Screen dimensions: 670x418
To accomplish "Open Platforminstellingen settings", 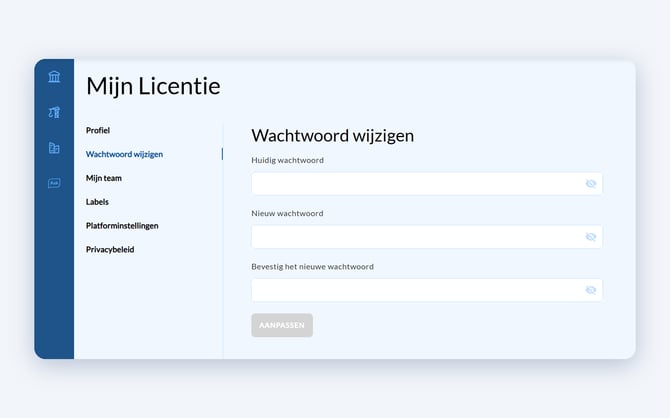I will [x=122, y=226].
